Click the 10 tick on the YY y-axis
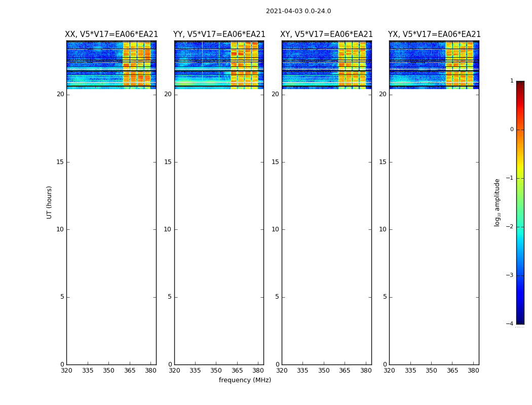The height and width of the screenshot is (405, 532). click(168, 229)
